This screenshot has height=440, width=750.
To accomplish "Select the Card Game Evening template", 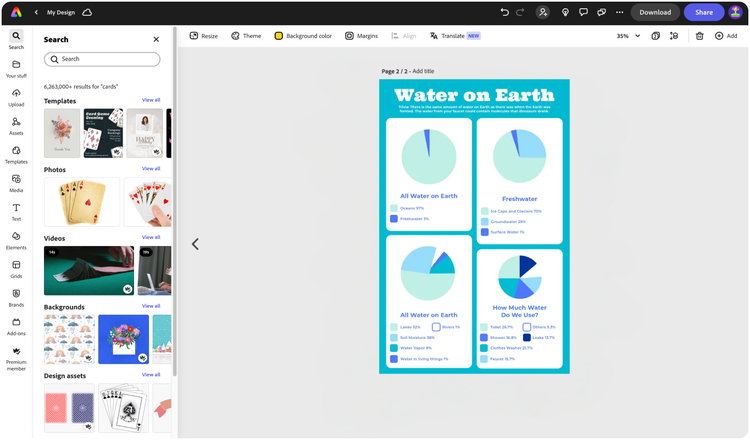I will [103, 133].
